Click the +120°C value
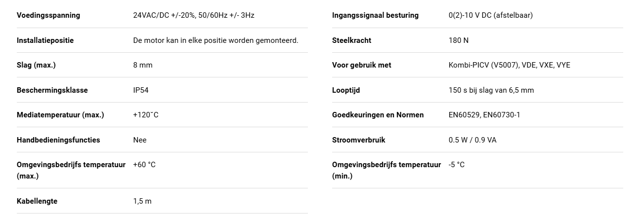Viewport: 644px width, 215px height. click(x=146, y=115)
